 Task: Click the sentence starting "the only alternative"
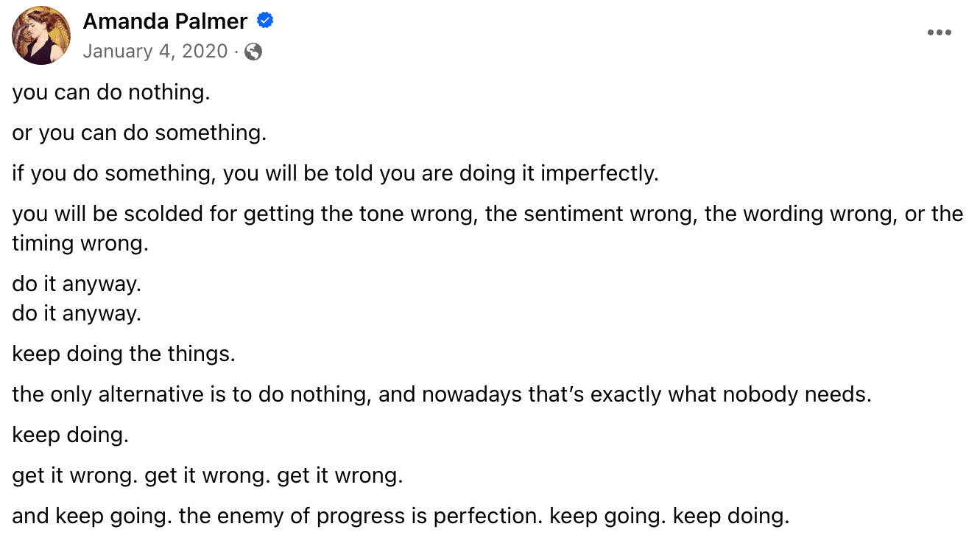pos(442,394)
